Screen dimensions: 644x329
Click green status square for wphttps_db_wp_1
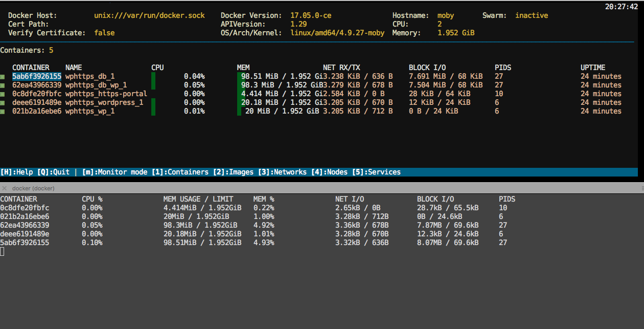pos(2,85)
